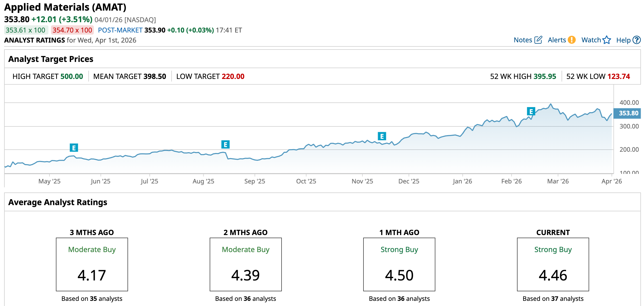
Task: Click the Aug '25 earnings E marker
Action: click(225, 144)
